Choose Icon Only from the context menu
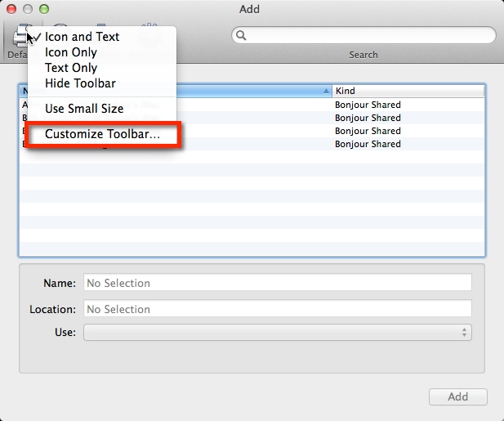This screenshot has width=504, height=421. point(70,52)
